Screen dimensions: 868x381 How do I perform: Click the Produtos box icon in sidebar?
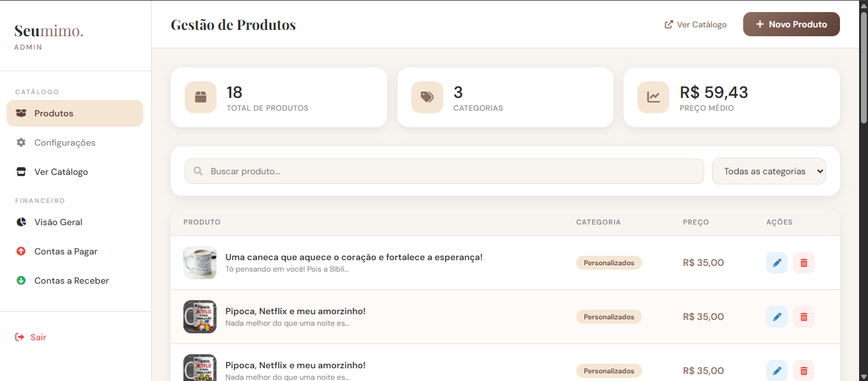[21, 113]
